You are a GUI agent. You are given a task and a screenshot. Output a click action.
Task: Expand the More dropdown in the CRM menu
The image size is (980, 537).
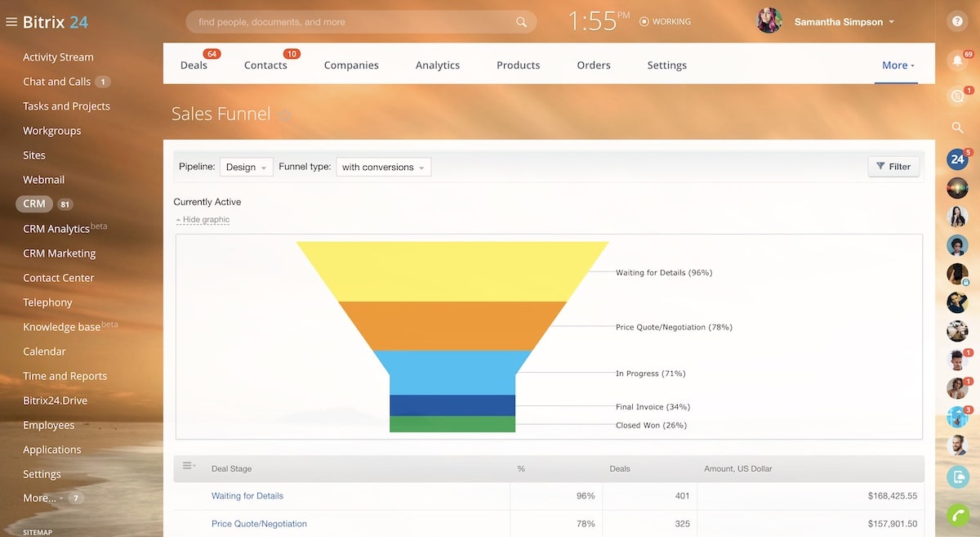897,65
